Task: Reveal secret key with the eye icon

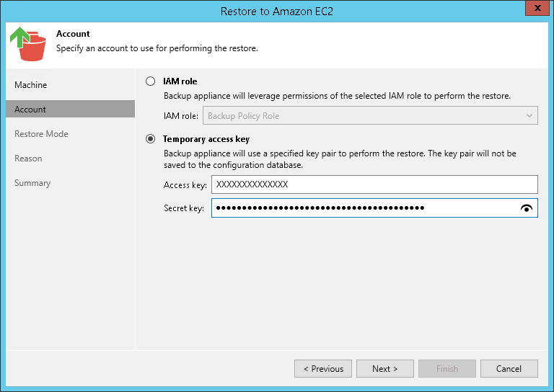Action: pyautogui.click(x=527, y=208)
